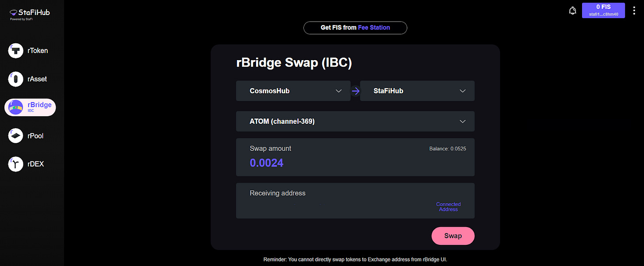644x266 pixels.
Task: Click the 0 FIS wallet button
Action: 603,10
